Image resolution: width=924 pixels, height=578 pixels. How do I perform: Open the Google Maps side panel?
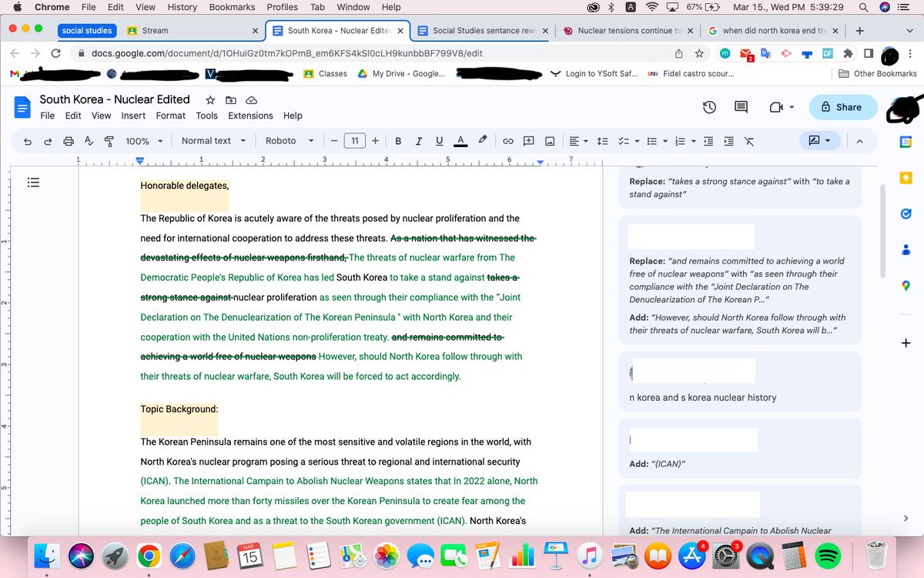tap(906, 285)
